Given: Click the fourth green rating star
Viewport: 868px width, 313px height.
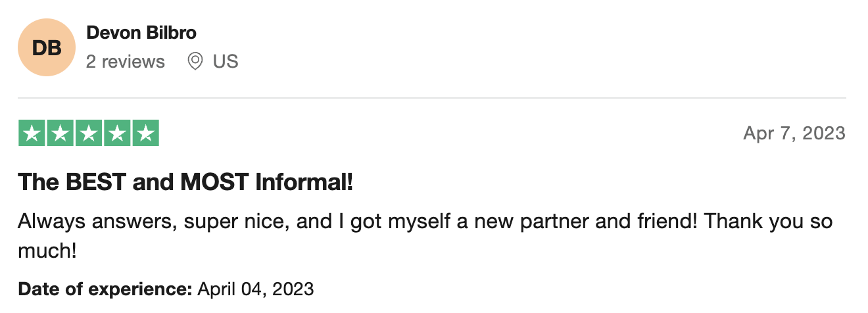Looking at the screenshot, I should tap(117, 133).
